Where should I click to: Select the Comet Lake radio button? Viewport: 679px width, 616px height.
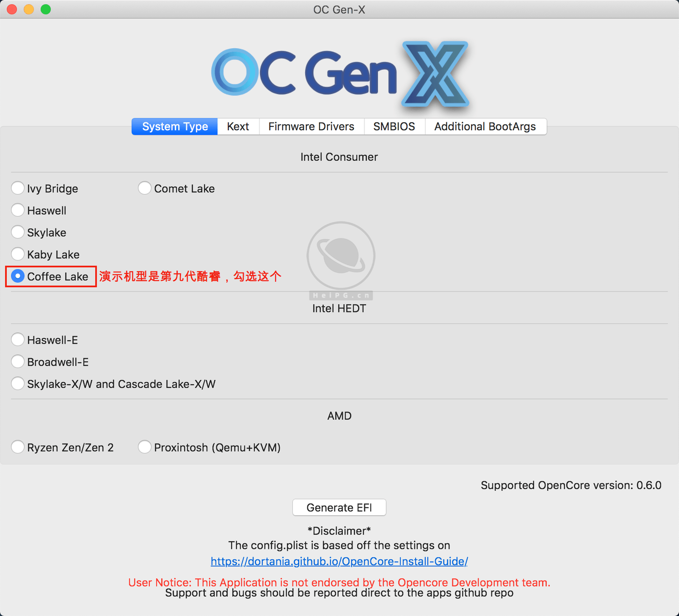145,188
